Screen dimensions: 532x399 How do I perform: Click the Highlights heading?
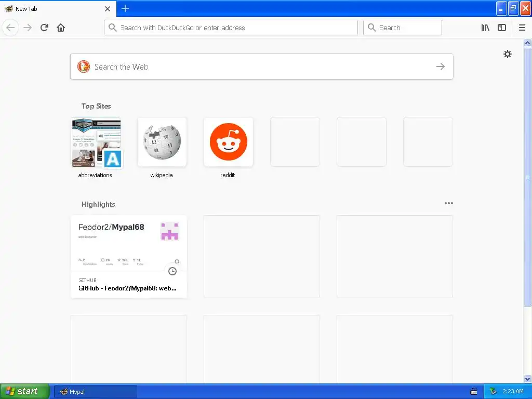(x=98, y=204)
